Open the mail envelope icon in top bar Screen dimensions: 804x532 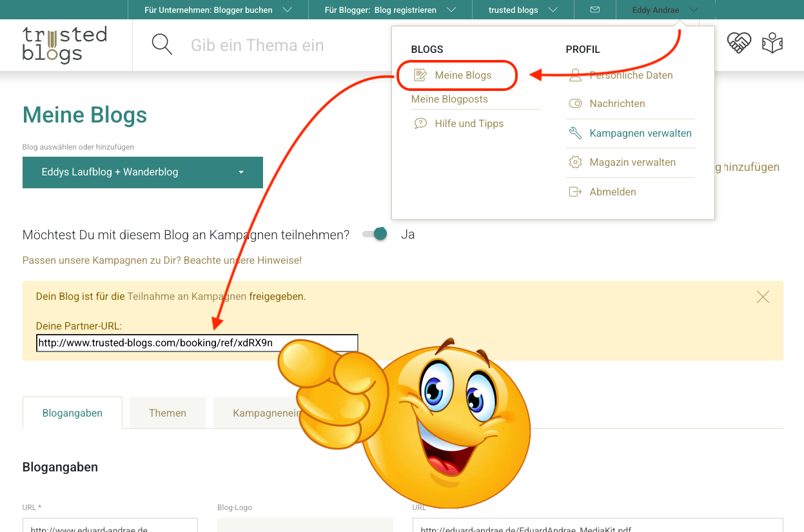pyautogui.click(x=594, y=10)
